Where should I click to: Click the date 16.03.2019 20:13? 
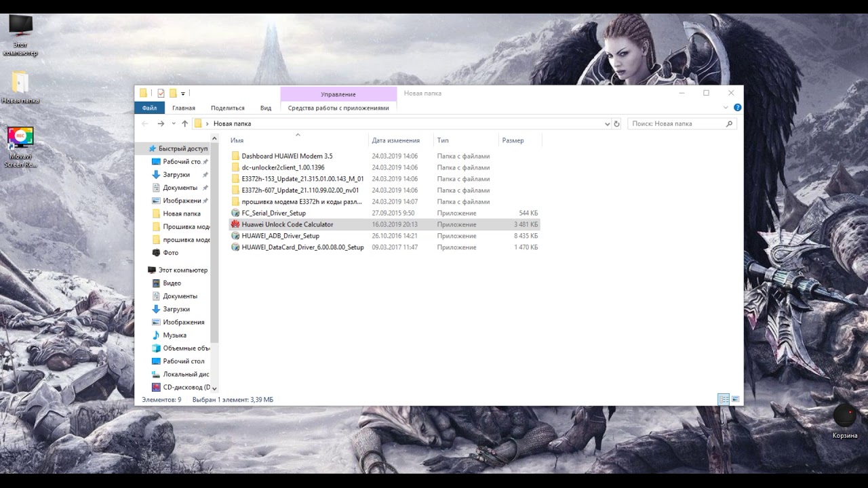[395, 224]
